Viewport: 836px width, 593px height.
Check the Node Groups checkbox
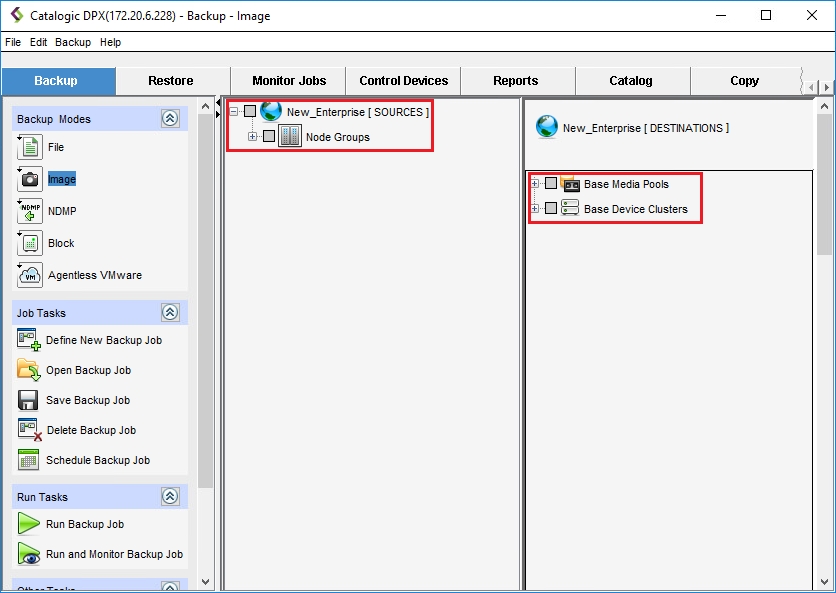[268, 137]
